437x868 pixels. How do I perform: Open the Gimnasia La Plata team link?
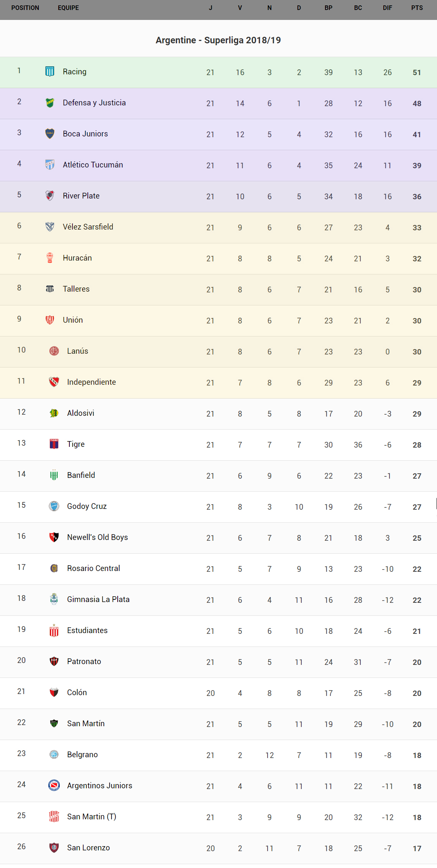pyautogui.click(x=98, y=599)
